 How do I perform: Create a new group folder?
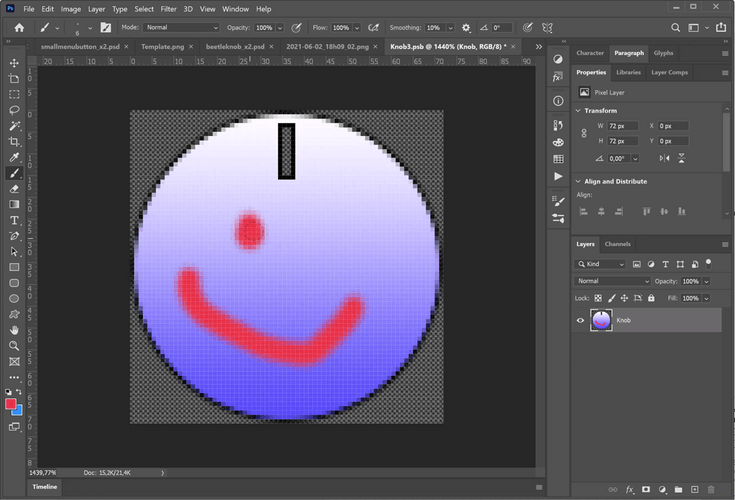tap(678, 490)
